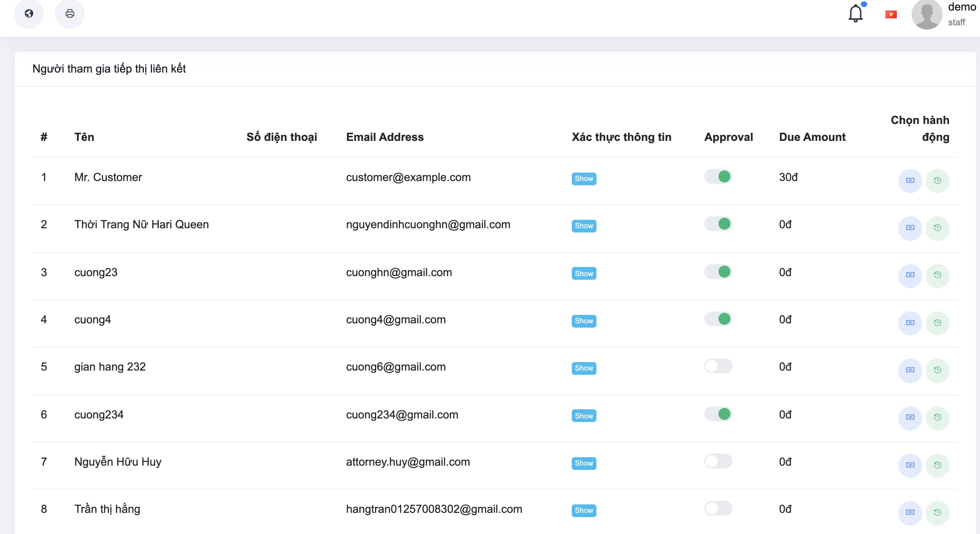Click Show button for cuong4
Screen dimensions: 980x534
(x=584, y=321)
